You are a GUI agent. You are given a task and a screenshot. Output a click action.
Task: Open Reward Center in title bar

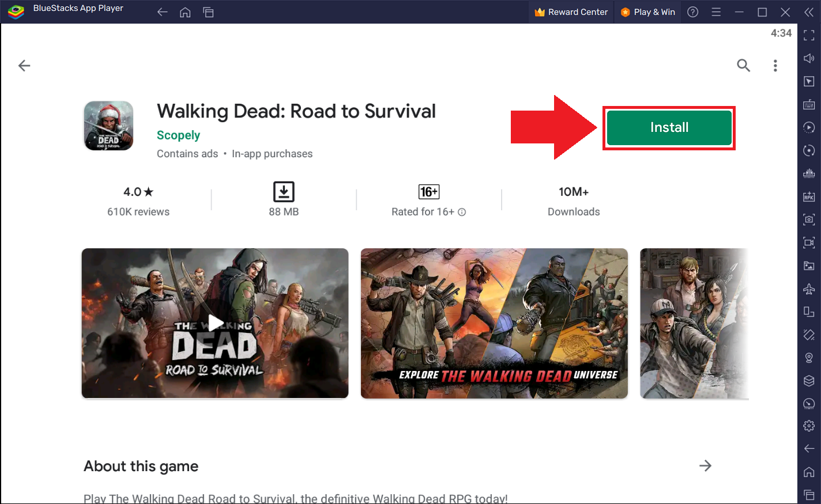coord(571,12)
